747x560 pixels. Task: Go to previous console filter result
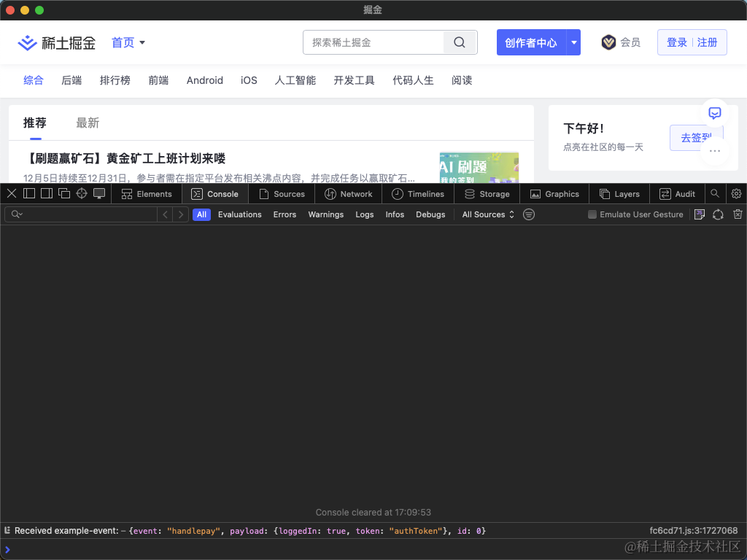165,214
